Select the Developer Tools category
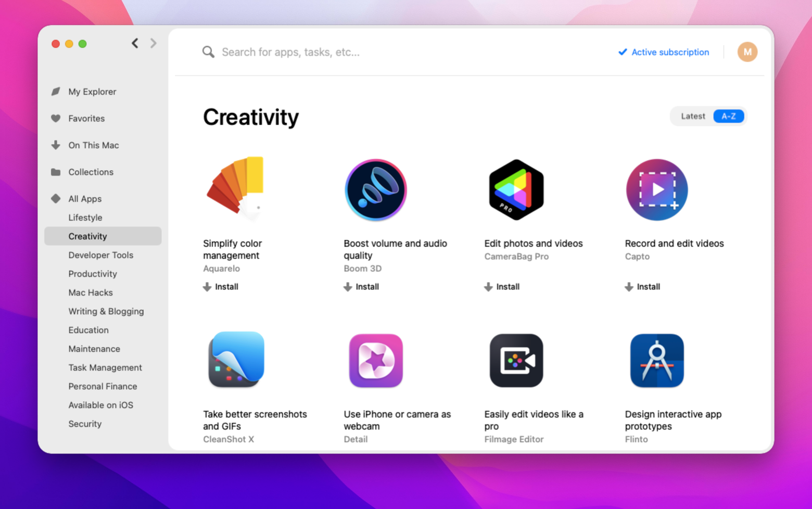The image size is (812, 509). [101, 255]
